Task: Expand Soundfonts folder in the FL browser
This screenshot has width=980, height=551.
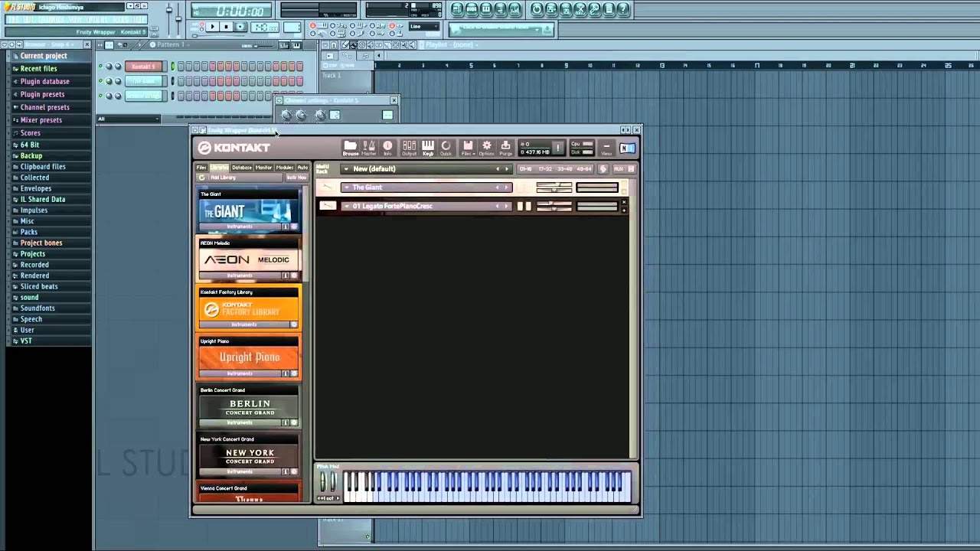Action: (38, 308)
